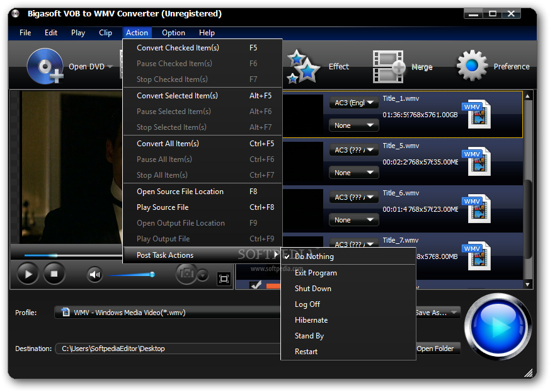The height and width of the screenshot is (392, 550).
Task: Open the Option menu
Action: pos(173,33)
